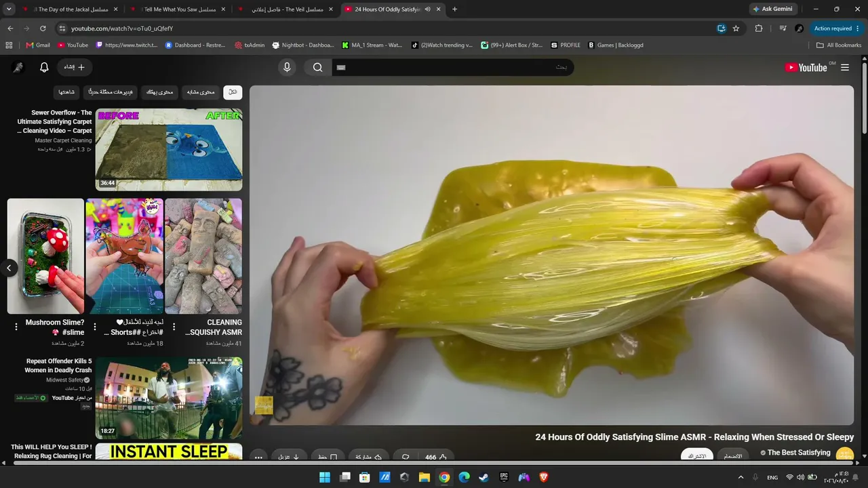Open the Nightbot Dashboard bookmark
868x488 pixels.
pos(303,45)
